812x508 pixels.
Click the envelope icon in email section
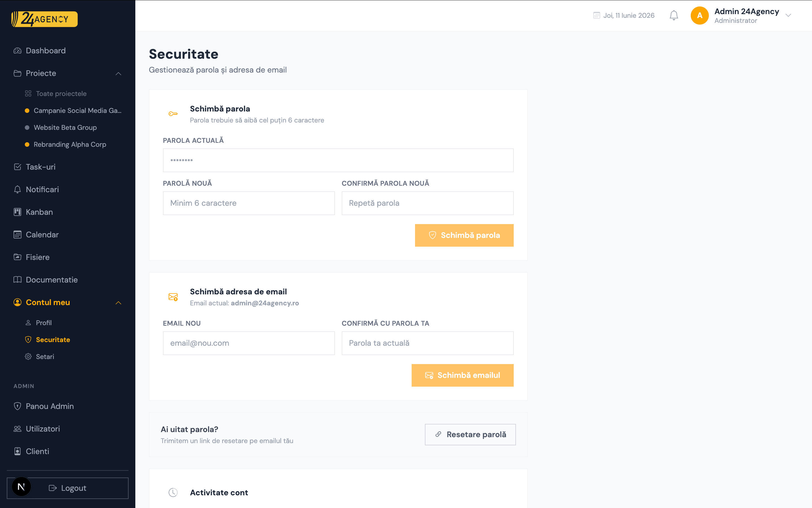pyautogui.click(x=173, y=297)
